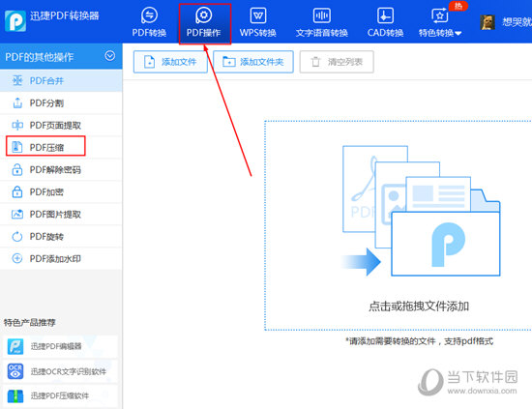The height and width of the screenshot is (409, 532).
Task: Click the OCR eye product icon
Action: click(15, 371)
